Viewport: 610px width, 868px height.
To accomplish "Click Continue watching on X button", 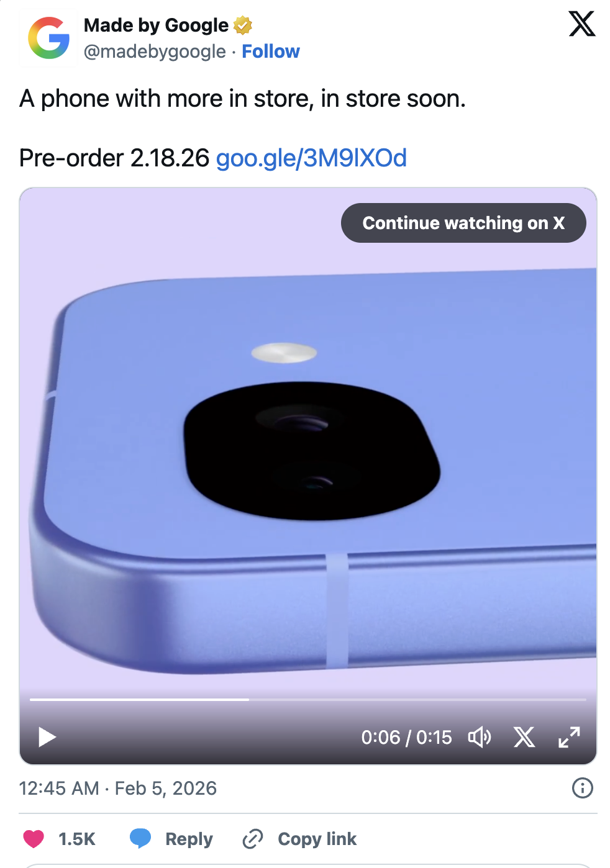I will coord(463,223).
